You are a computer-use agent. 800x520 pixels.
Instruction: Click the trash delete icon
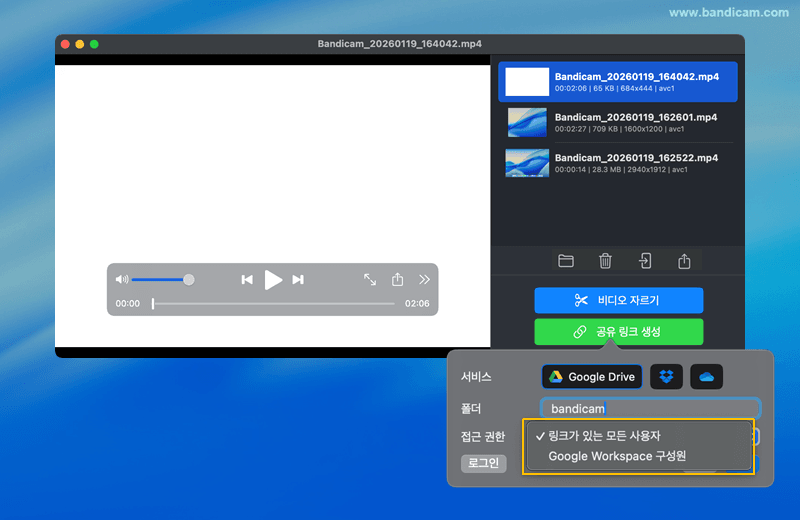pos(605,261)
